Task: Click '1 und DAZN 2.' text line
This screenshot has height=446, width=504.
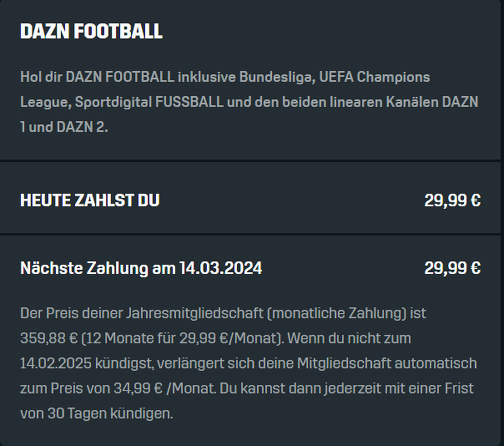Action: [64, 127]
